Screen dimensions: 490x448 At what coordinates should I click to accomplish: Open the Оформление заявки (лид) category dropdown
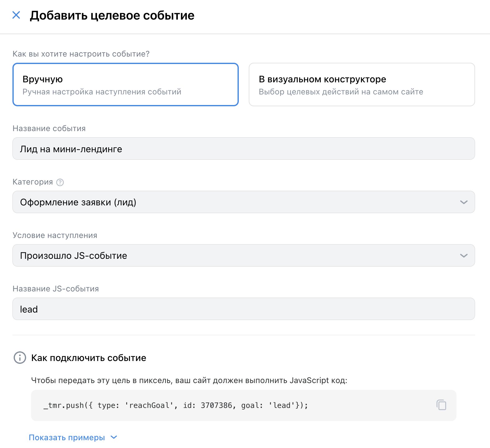[x=236, y=202]
